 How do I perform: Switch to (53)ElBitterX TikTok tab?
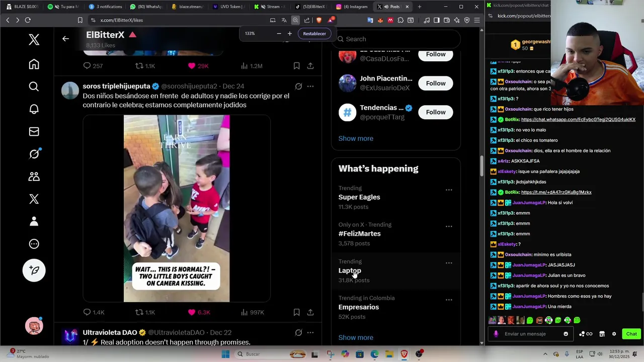pyautogui.click(x=311, y=7)
